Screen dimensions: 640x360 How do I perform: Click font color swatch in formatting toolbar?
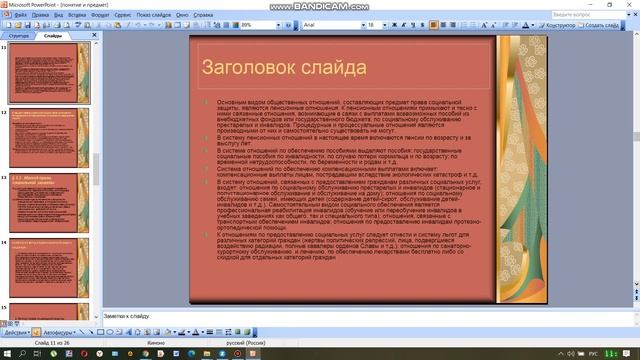point(526,25)
